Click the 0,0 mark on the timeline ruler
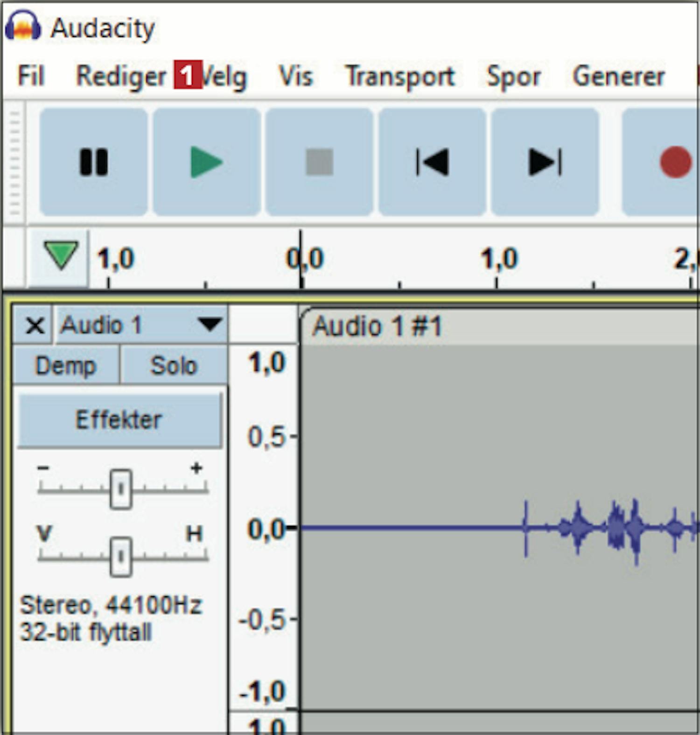This screenshot has height=735, width=700. [x=305, y=258]
